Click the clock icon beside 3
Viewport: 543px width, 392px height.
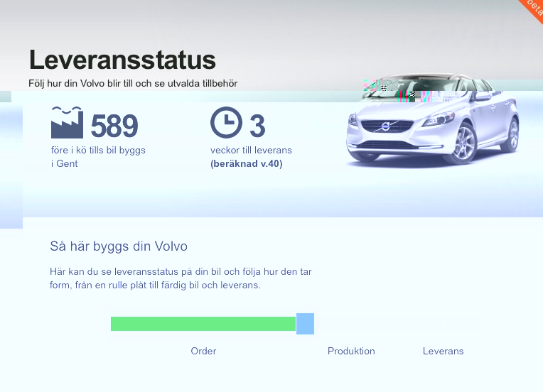[226, 123]
